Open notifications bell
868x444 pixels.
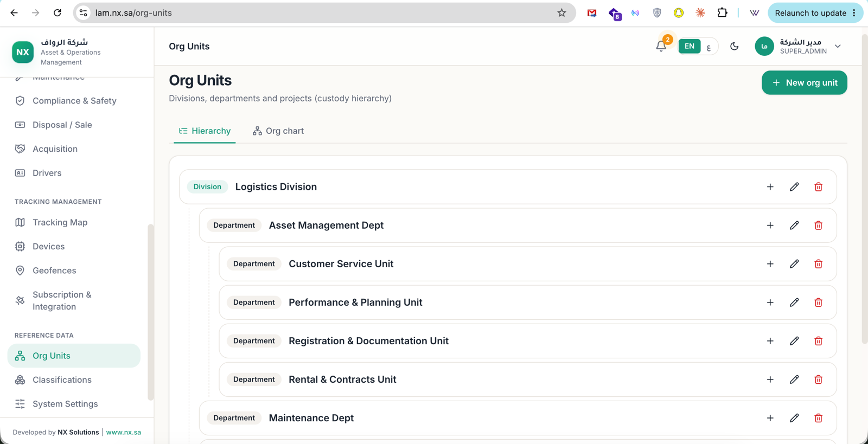(x=661, y=47)
